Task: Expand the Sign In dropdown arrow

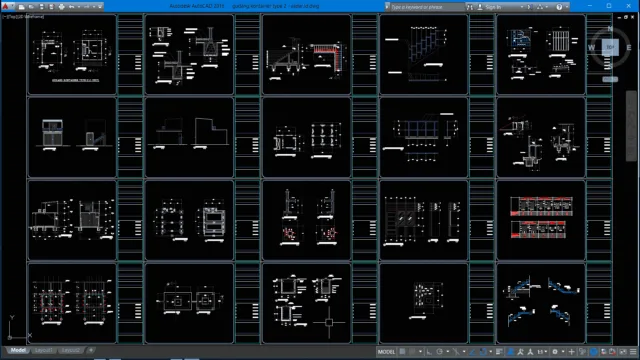Action: point(522,7)
